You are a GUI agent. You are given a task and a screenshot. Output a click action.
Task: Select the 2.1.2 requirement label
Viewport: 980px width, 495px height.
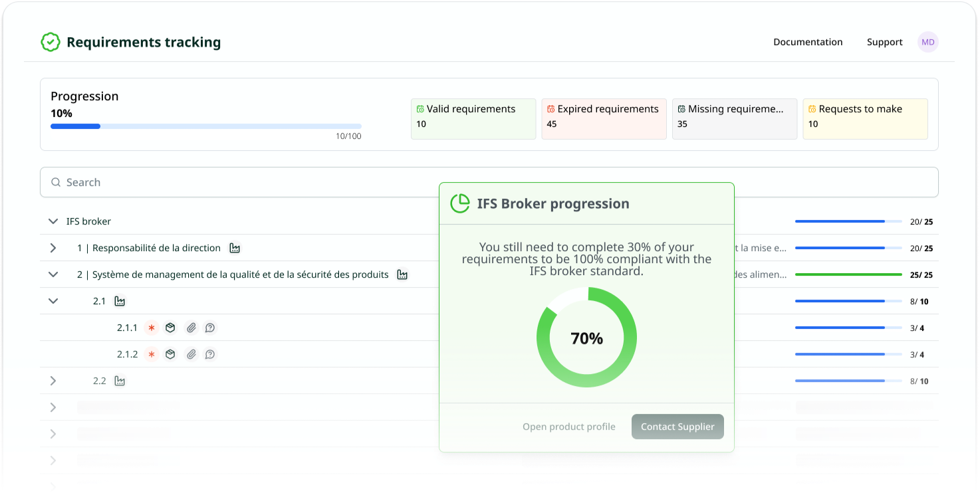point(127,354)
